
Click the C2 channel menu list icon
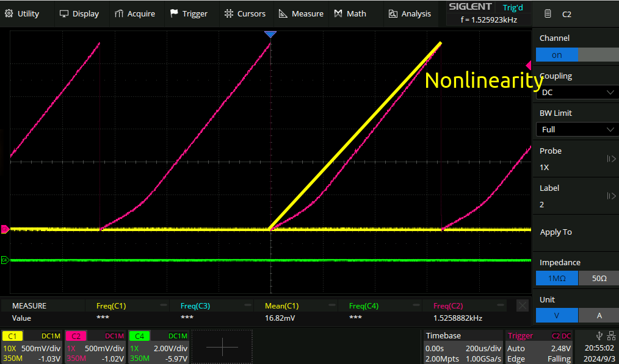(x=548, y=13)
